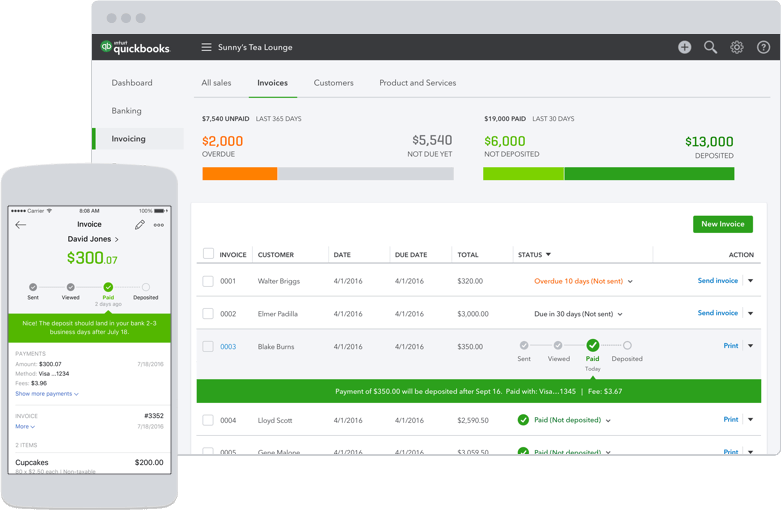Expand the Status column filter dropdown

point(548,255)
